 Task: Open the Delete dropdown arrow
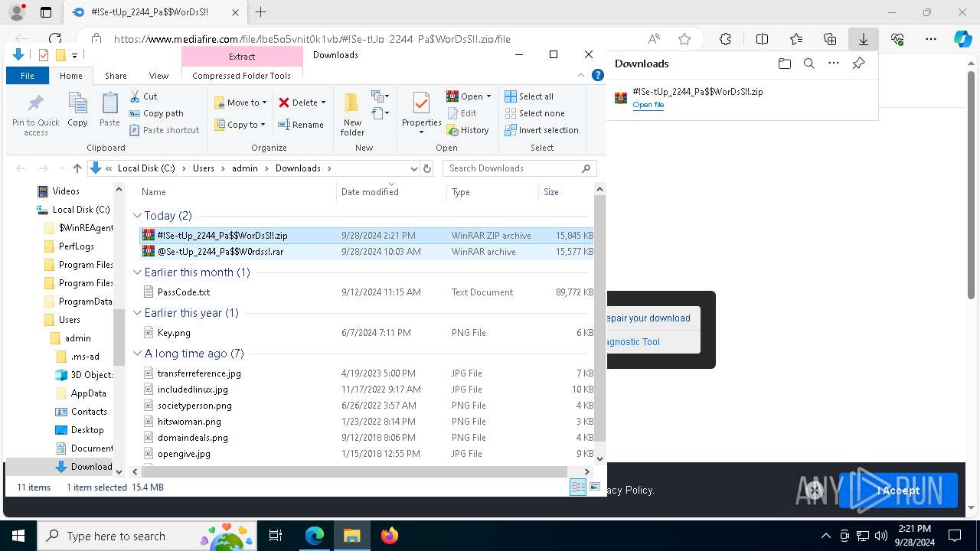click(323, 103)
